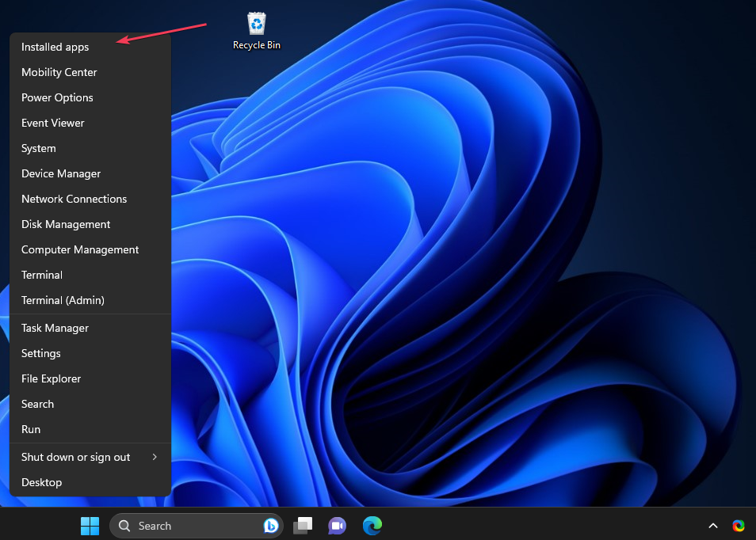Select Installed apps from the menu

[55, 47]
